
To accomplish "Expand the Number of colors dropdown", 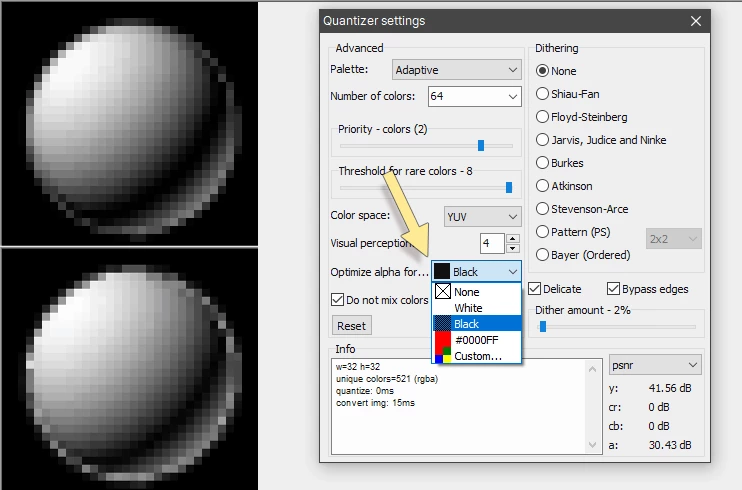I will pyautogui.click(x=512, y=97).
